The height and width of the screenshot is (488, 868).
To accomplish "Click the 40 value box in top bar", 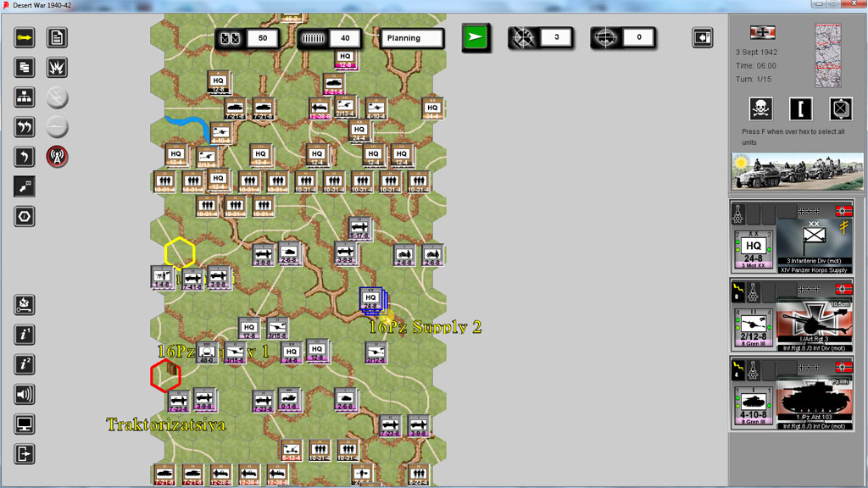I will pyautogui.click(x=345, y=38).
